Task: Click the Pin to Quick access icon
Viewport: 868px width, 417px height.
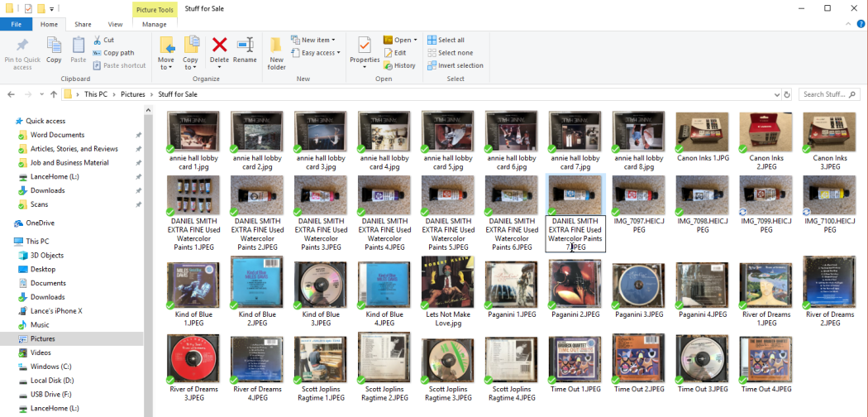Action: click(x=22, y=46)
